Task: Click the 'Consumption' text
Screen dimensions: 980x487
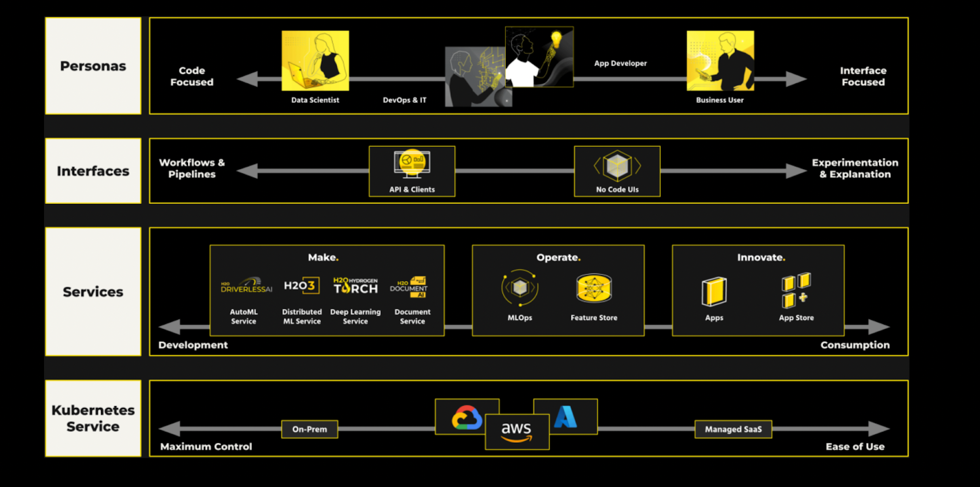Action: tap(855, 345)
